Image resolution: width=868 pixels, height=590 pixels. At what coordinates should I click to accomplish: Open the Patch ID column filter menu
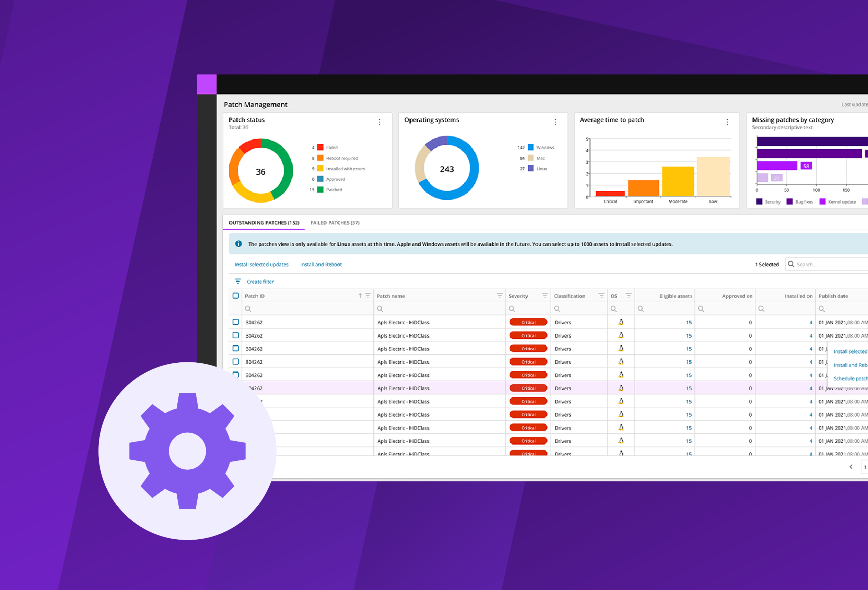(367, 296)
